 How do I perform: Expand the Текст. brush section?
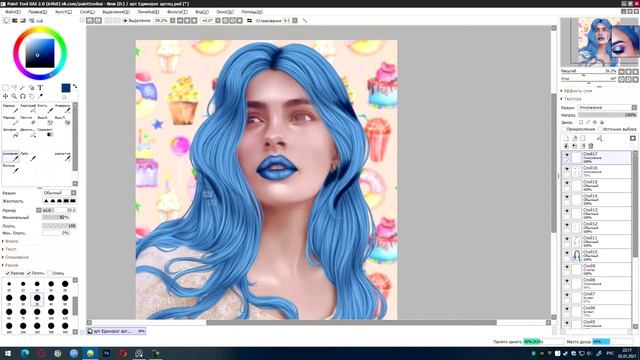click(10, 249)
